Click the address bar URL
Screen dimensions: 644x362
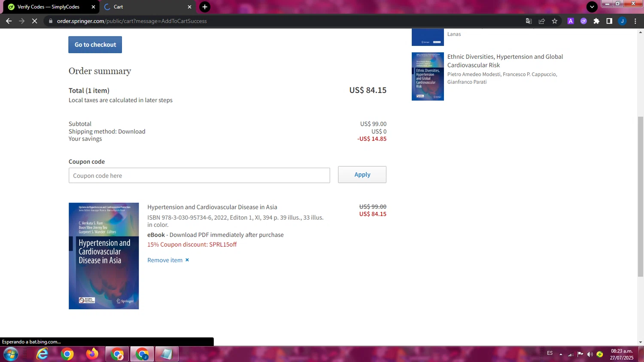coord(132,21)
